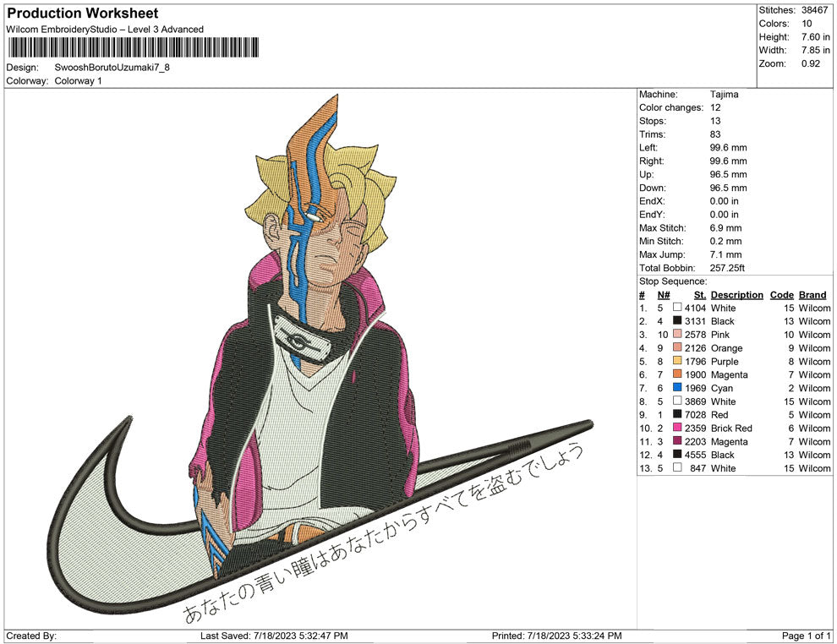
Task: Click the Wilcom EmbroideryStudio subtitle
Action: tap(105, 30)
